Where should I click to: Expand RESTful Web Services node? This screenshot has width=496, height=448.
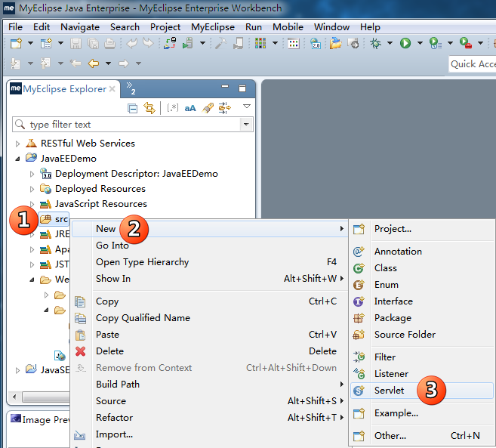click(x=17, y=144)
